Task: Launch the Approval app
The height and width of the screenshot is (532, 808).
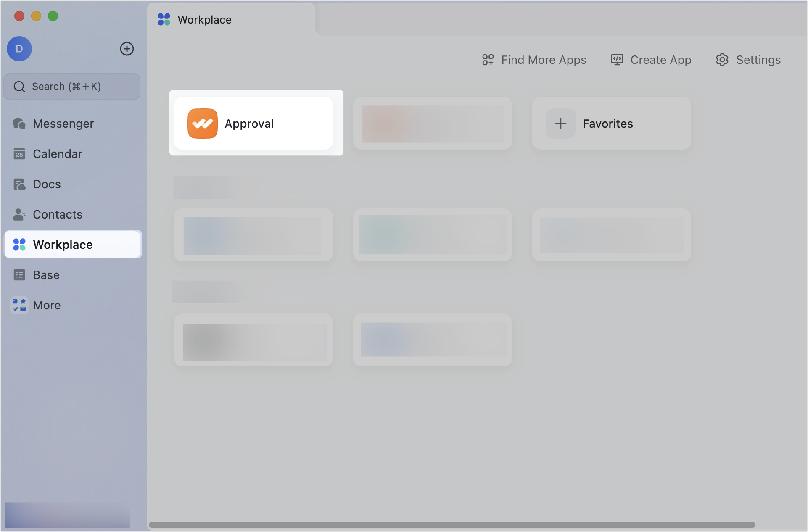Action: [x=256, y=123]
